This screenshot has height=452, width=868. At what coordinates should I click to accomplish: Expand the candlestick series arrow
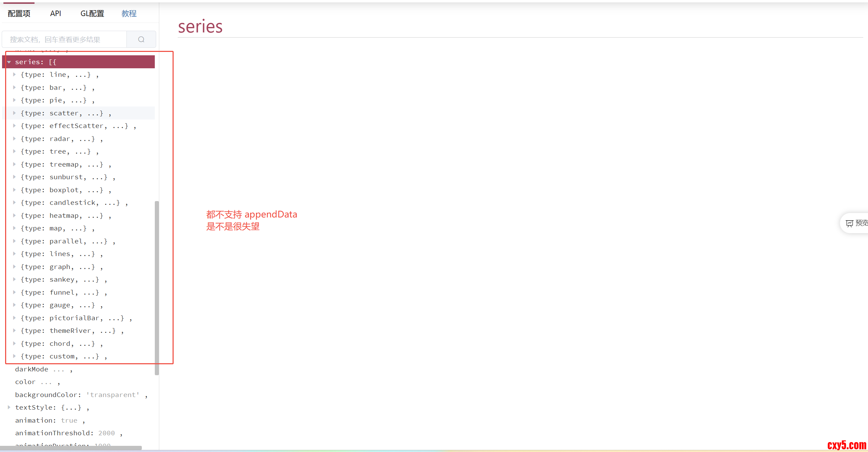pyautogui.click(x=14, y=202)
